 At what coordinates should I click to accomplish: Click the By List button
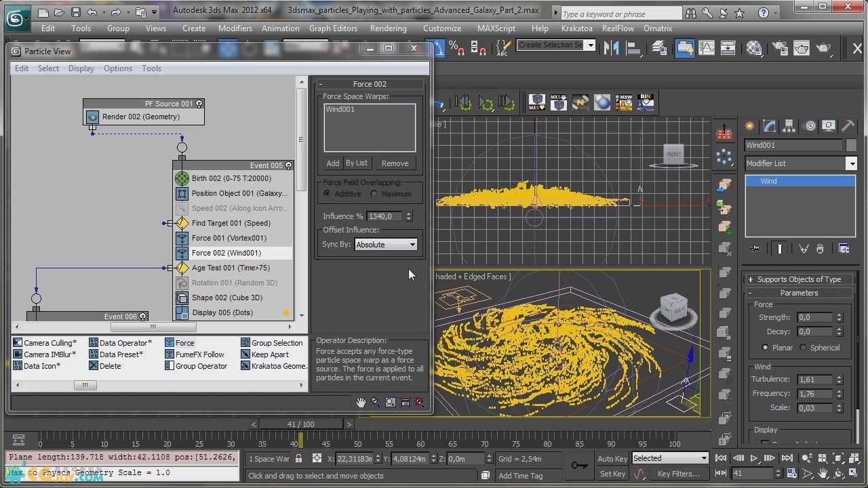(x=357, y=163)
